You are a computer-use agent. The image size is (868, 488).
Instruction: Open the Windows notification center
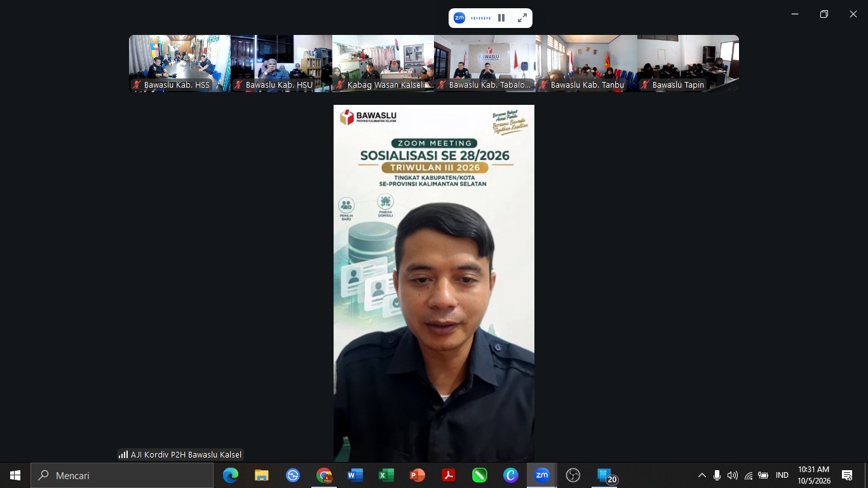(x=847, y=475)
